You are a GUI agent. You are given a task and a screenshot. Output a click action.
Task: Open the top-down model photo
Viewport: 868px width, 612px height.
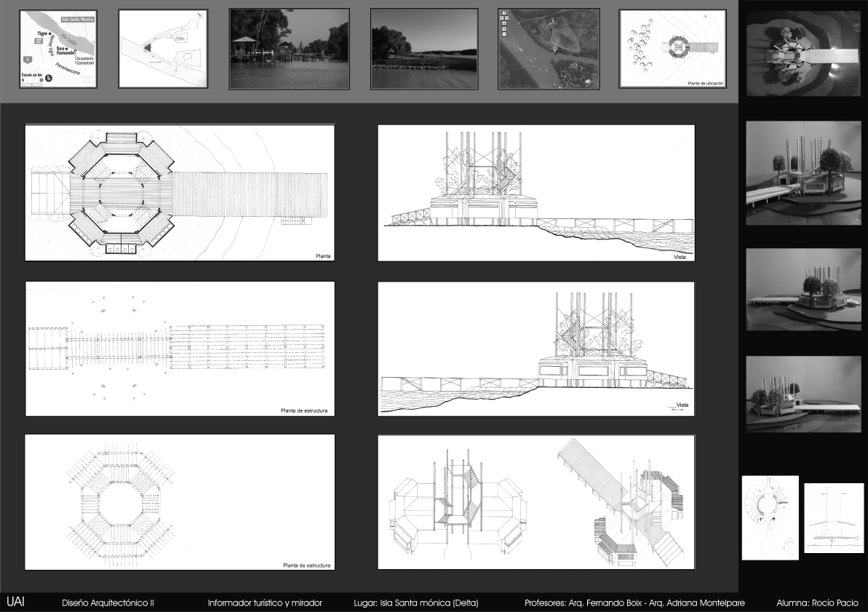803,54
